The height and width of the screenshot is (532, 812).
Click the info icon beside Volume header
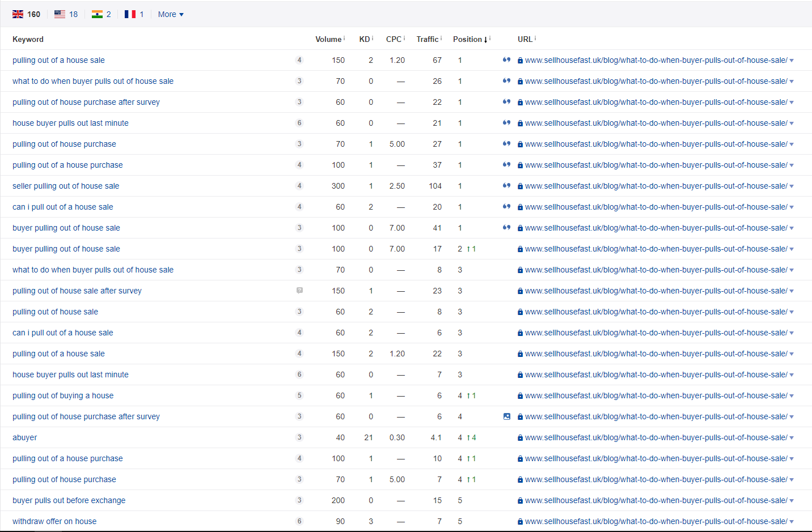click(x=344, y=39)
